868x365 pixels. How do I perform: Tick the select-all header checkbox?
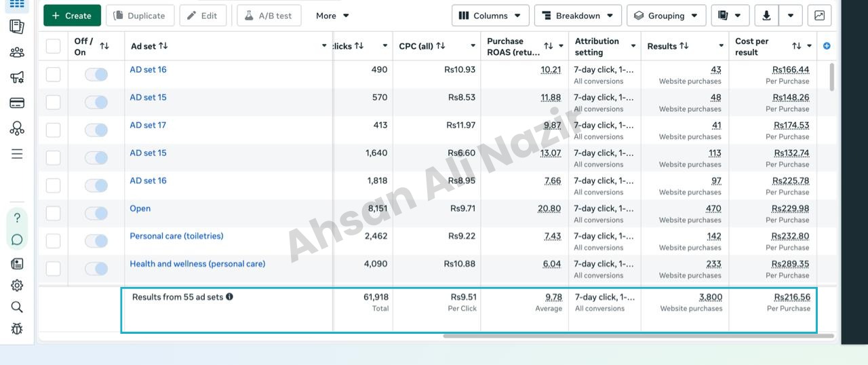click(53, 46)
